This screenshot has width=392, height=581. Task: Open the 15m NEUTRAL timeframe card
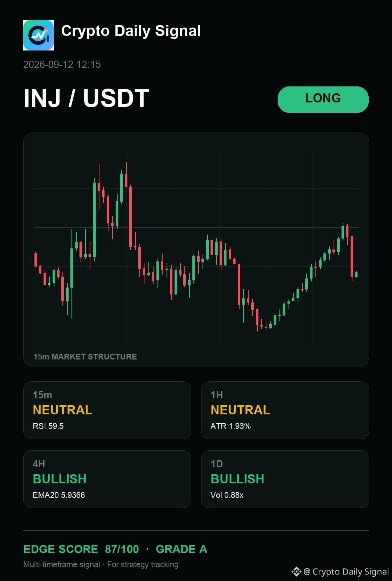coord(107,410)
